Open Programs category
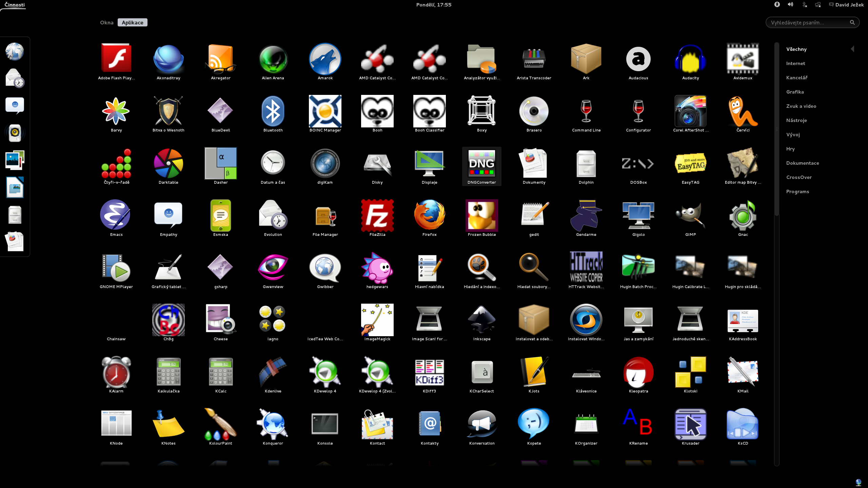868x488 pixels. coord(797,191)
